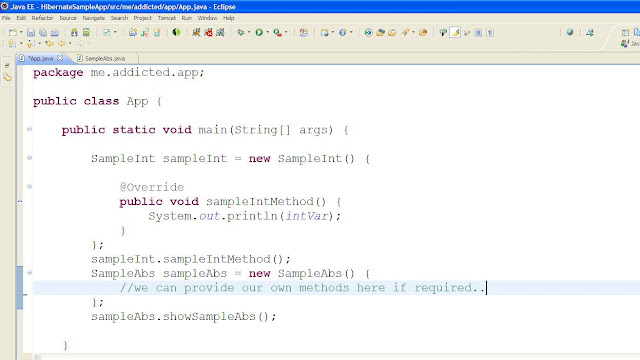Open the Debug dropdown arrow

[249, 33]
